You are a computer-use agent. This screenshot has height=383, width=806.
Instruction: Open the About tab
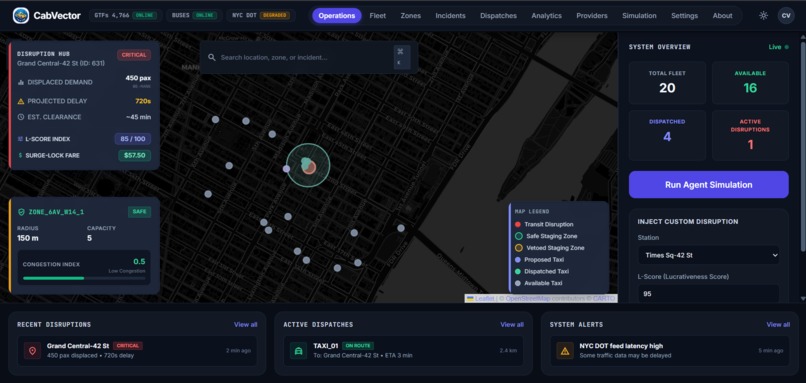tap(722, 15)
